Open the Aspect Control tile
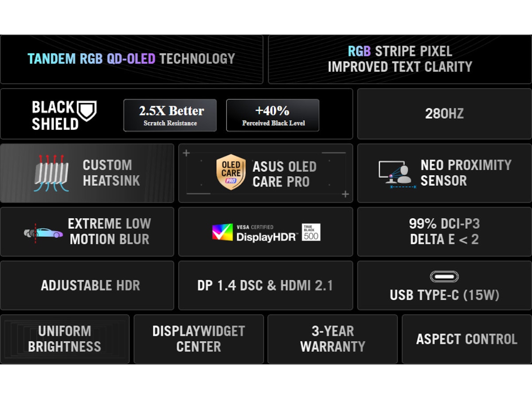 click(467, 339)
